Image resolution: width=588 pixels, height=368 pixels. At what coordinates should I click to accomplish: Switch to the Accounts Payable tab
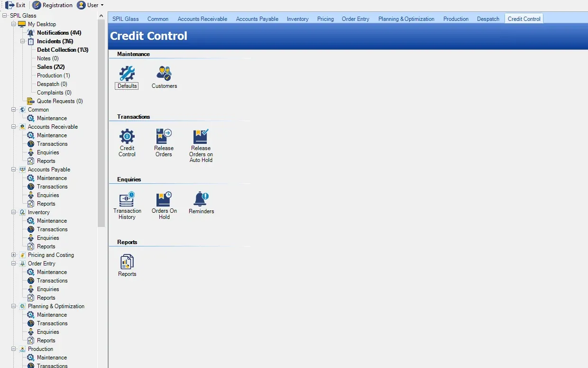tap(257, 19)
